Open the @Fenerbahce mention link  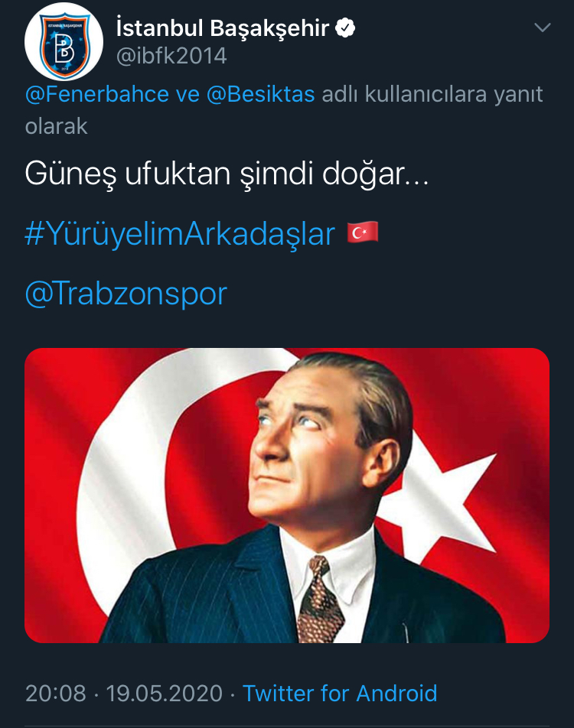point(96,94)
